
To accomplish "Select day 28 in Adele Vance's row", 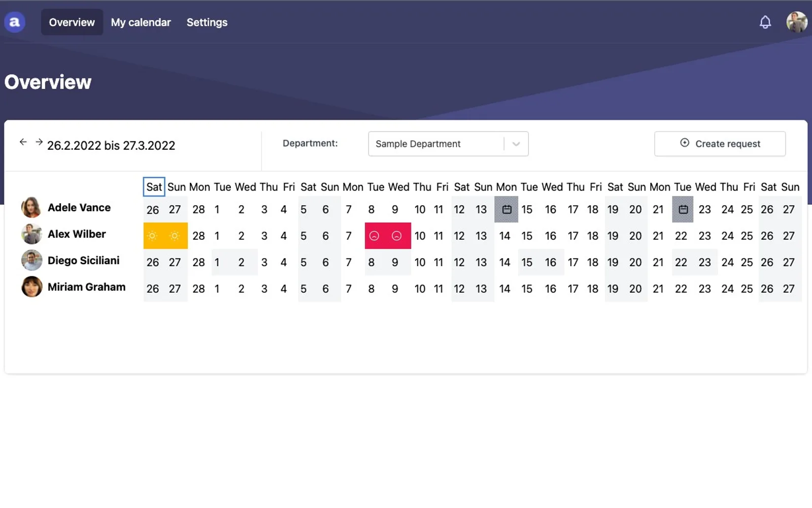I will (x=198, y=209).
